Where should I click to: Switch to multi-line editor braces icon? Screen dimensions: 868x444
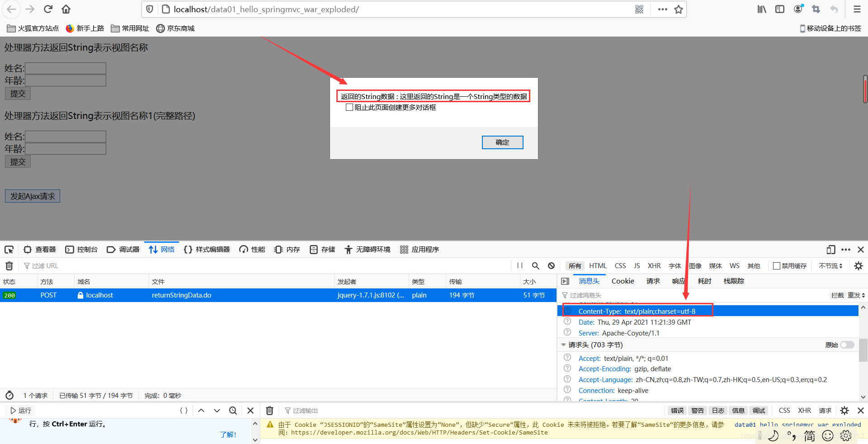184,411
